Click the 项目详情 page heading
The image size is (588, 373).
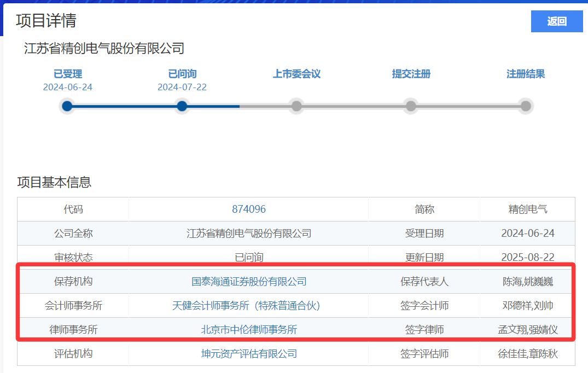click(x=46, y=21)
